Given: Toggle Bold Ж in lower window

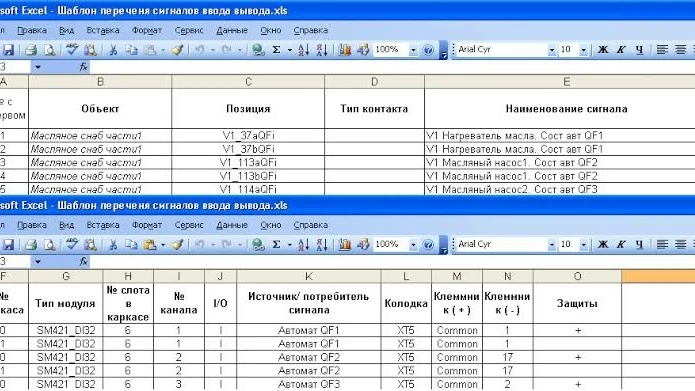Looking at the screenshot, I should (x=603, y=244).
